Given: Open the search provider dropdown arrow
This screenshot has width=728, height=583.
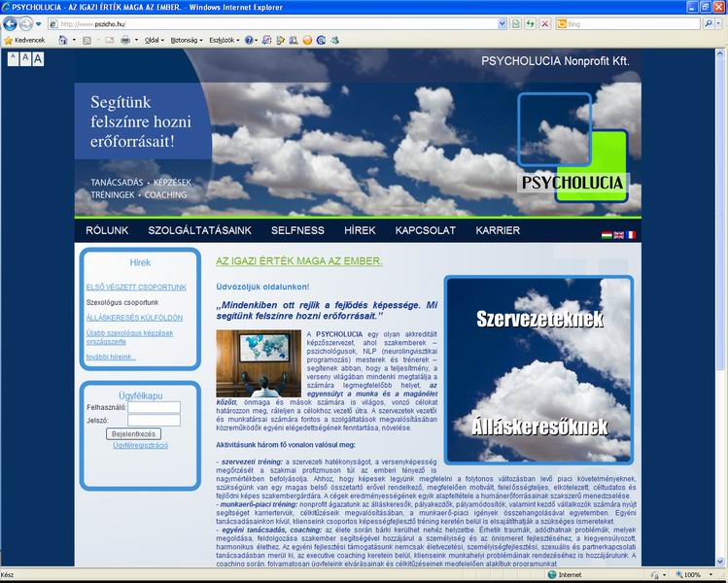Looking at the screenshot, I should pyautogui.click(x=719, y=23).
